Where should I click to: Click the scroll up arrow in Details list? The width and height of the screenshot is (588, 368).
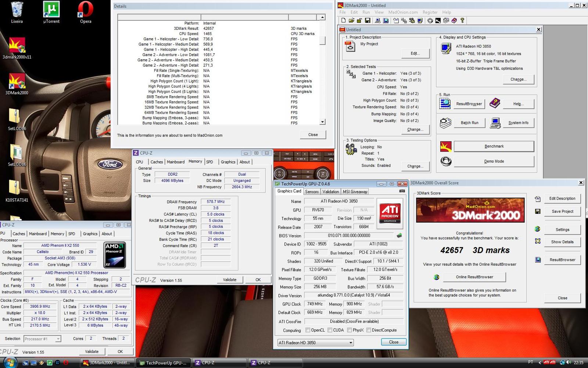[322, 17]
